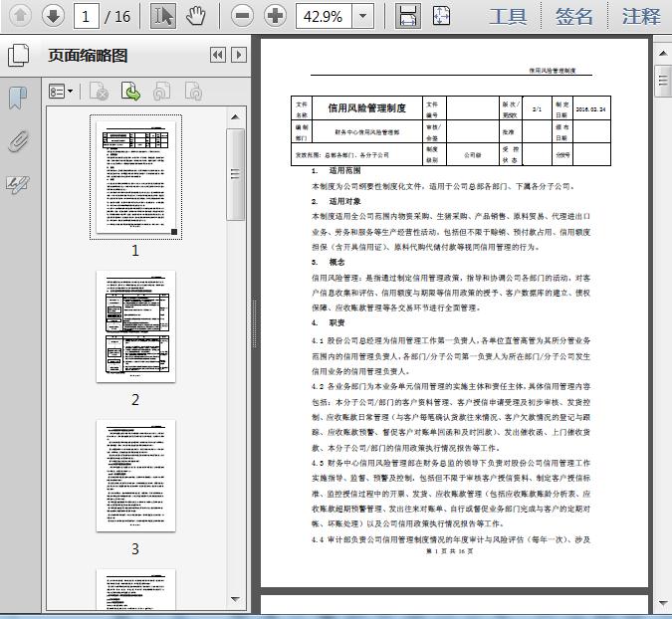The height and width of the screenshot is (619, 672).
Task: Click document scroll down arrow
Action: click(x=663, y=603)
